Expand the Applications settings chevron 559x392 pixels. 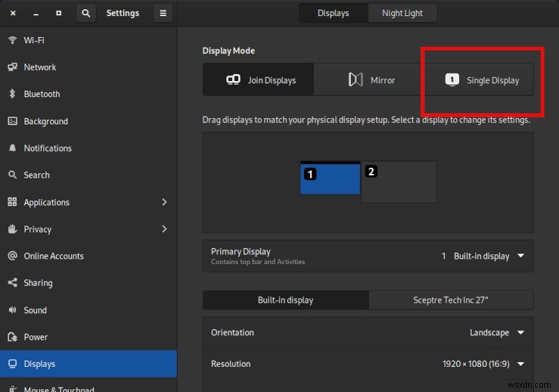[164, 202]
